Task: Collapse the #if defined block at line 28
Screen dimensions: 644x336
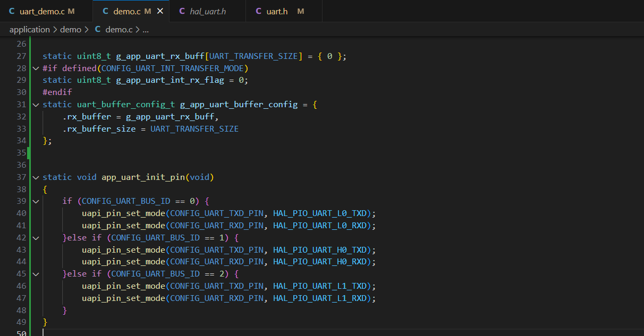Action: (36, 68)
